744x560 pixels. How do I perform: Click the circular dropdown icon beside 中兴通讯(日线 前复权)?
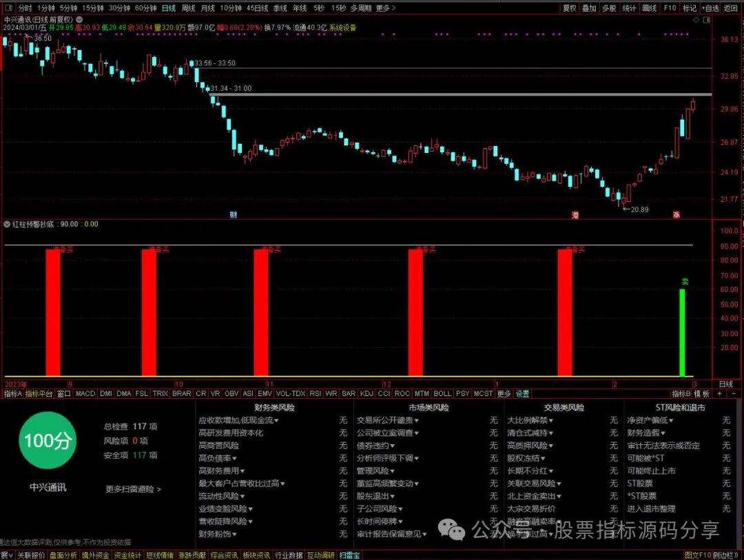pyautogui.click(x=79, y=19)
